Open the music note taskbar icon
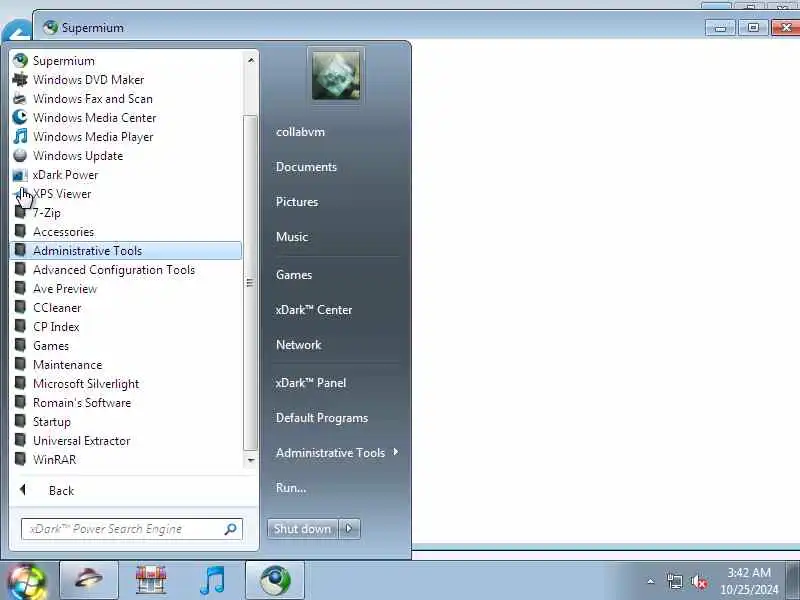 point(213,580)
